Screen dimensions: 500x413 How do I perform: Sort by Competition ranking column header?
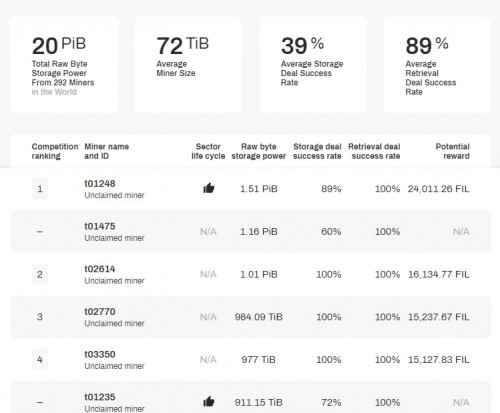pyautogui.click(x=55, y=151)
